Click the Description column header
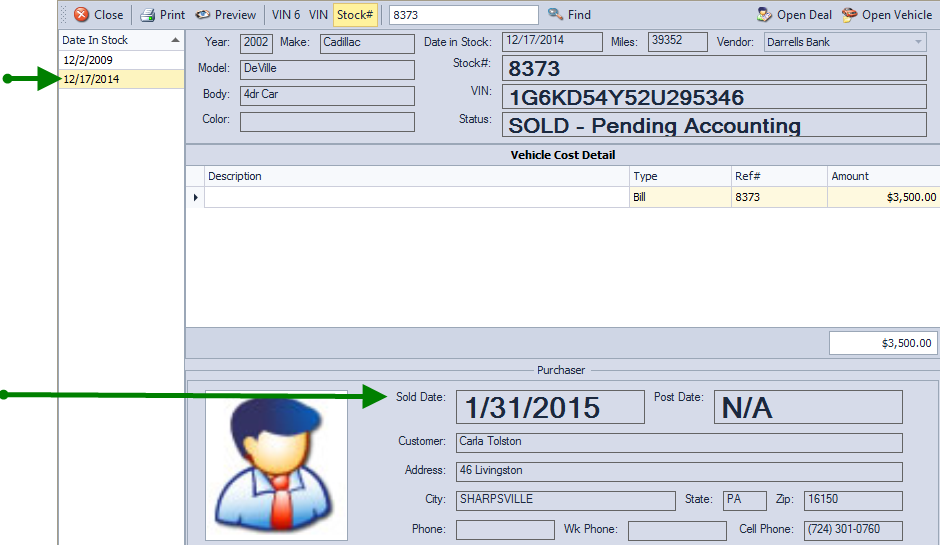This screenshot has width=940, height=545. click(417, 176)
